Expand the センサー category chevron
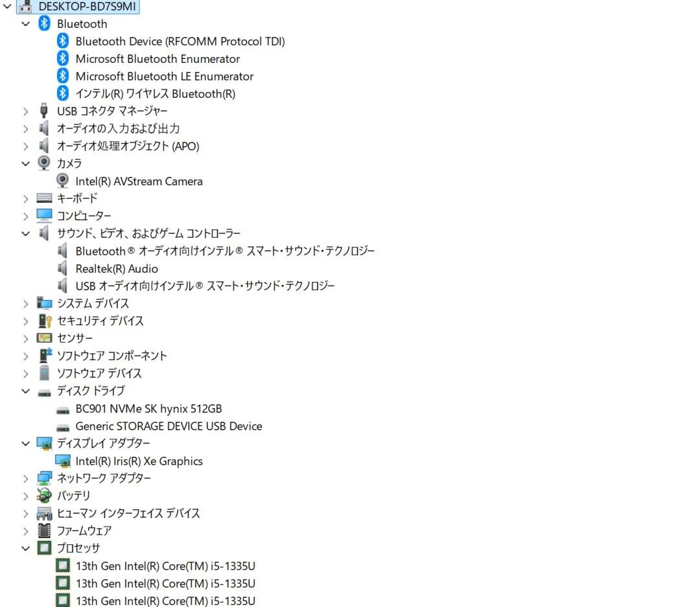The height and width of the screenshot is (607, 700). [25, 339]
